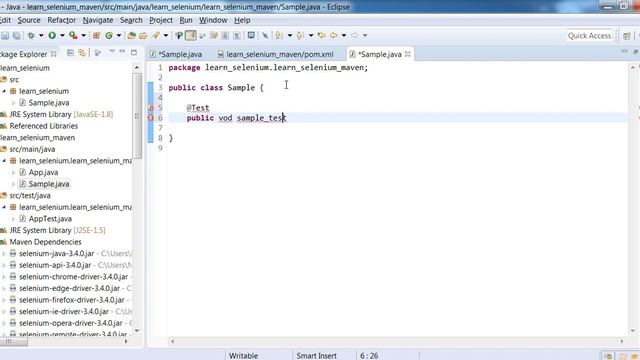The image size is (640, 360).
Task: Open the Run dropdown arrow
Action: coord(62,36)
